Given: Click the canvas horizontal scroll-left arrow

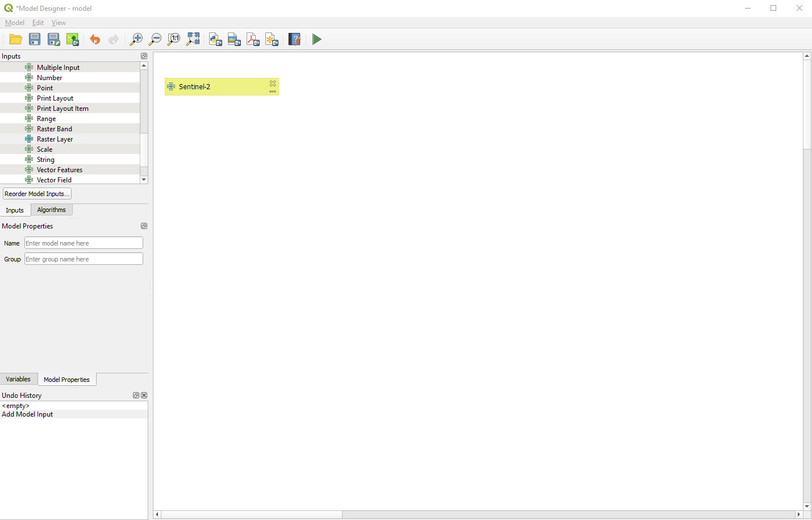Looking at the screenshot, I should [157, 514].
